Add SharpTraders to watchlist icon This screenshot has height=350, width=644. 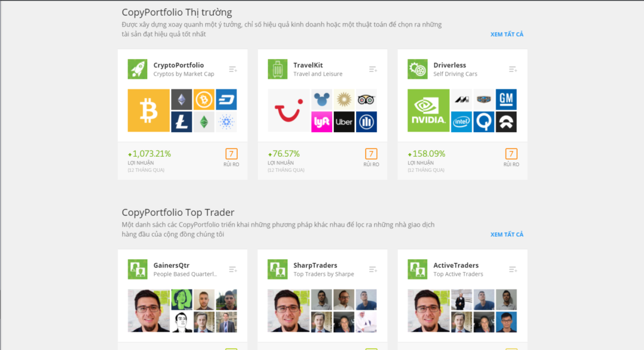[373, 269]
